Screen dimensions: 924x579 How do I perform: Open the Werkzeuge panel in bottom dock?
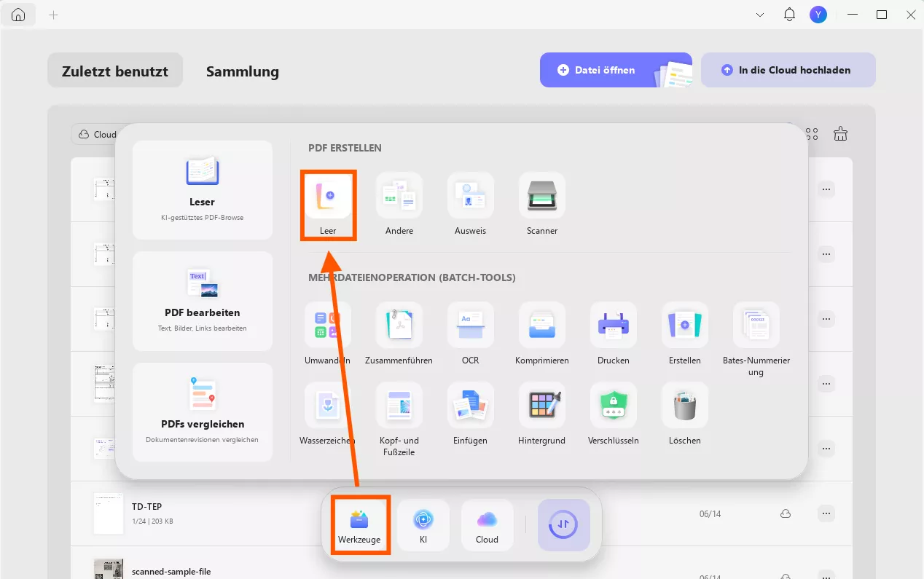pos(360,524)
